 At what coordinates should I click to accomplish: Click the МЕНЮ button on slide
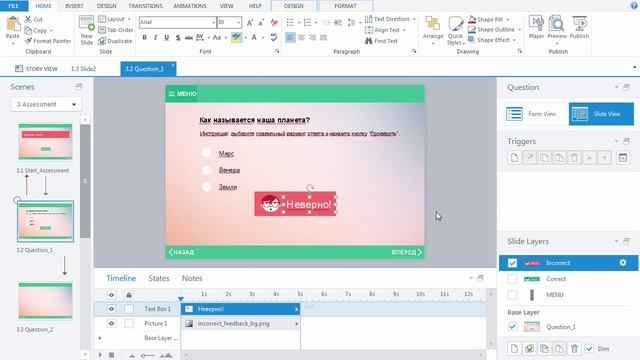point(182,94)
